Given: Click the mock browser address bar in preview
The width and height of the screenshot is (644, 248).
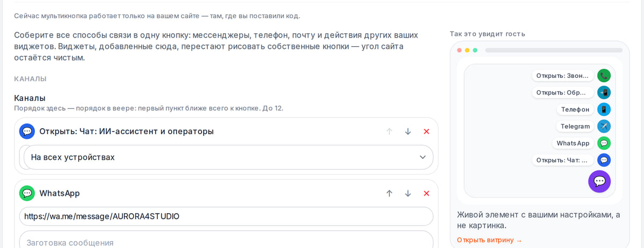Looking at the screenshot, I should click(x=554, y=50).
